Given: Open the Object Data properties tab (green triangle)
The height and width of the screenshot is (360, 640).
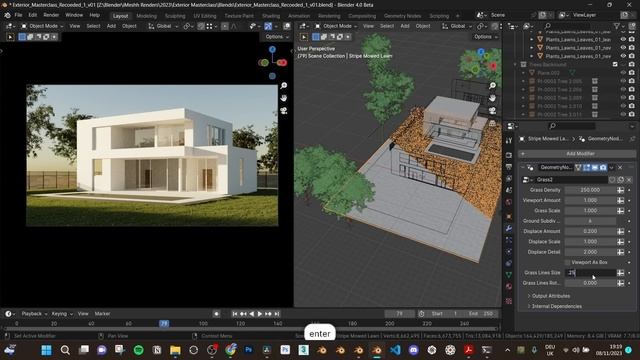Looking at the screenshot, I should point(509,275).
